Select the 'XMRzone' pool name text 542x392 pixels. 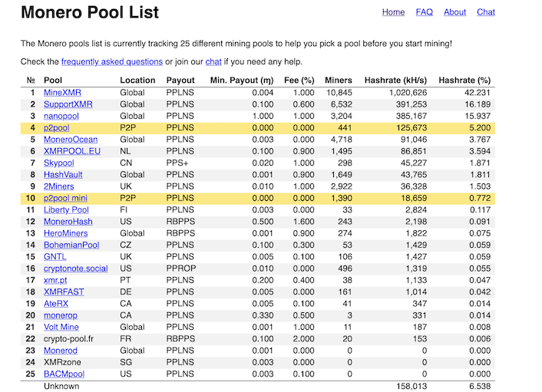click(62, 363)
